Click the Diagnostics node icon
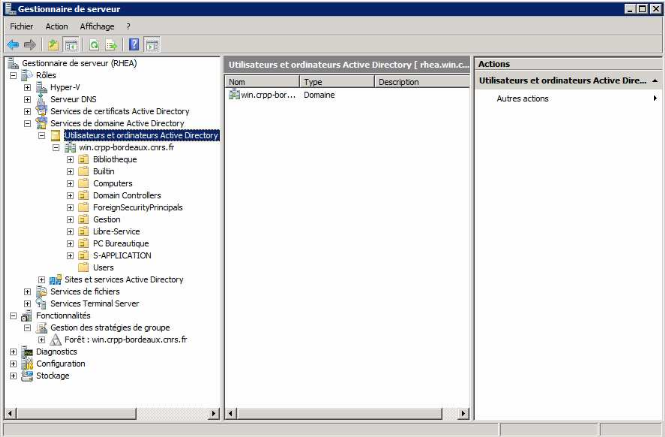 [x=27, y=352]
